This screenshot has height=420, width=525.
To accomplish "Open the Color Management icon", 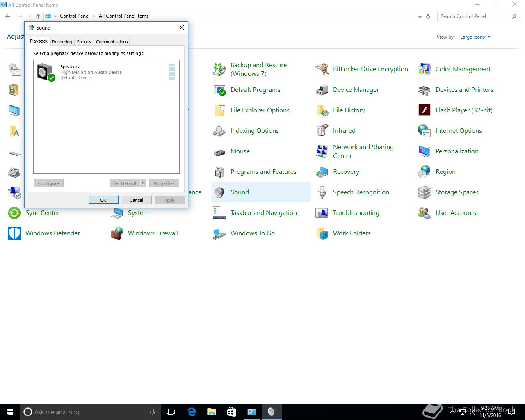I will point(425,69).
